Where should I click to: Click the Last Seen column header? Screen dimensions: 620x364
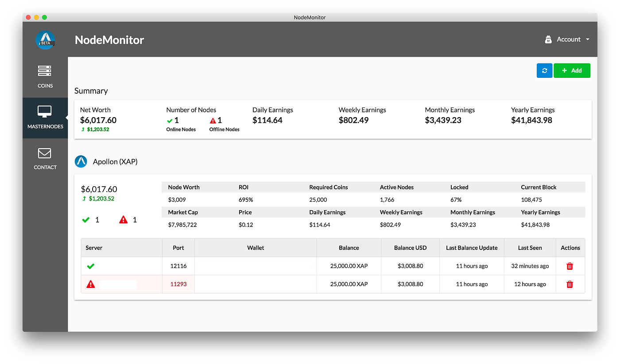[530, 248]
